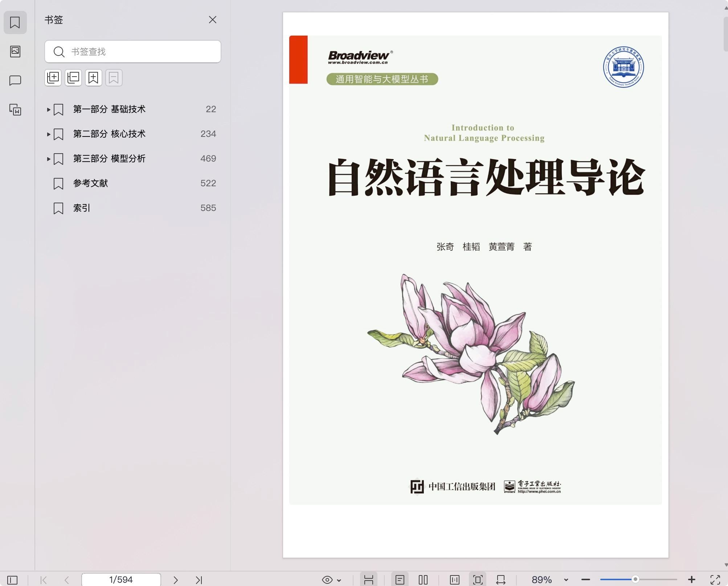The height and width of the screenshot is (586, 728).
Task: Expand the 第一部分 基础技术 bookmark
Action: (48, 109)
